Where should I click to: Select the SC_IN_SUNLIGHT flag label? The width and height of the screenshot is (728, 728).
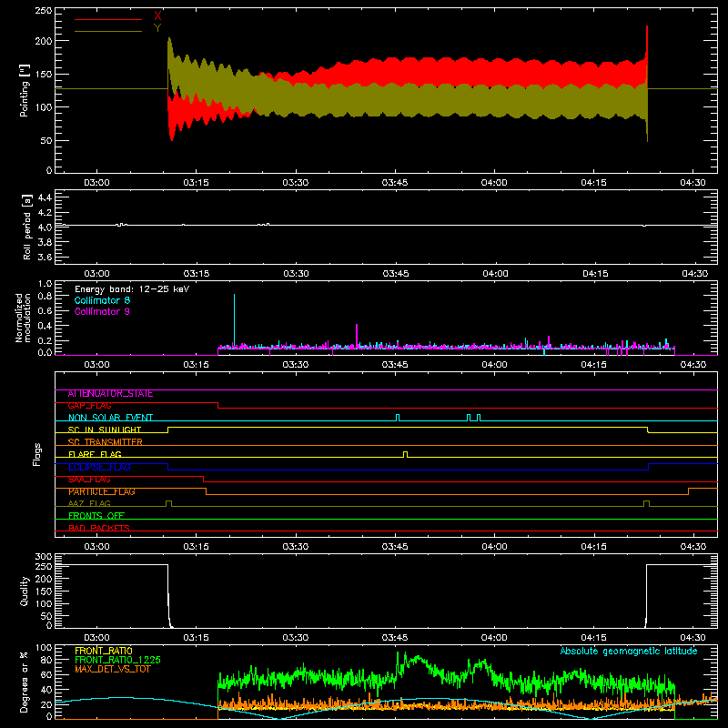[x=105, y=430]
